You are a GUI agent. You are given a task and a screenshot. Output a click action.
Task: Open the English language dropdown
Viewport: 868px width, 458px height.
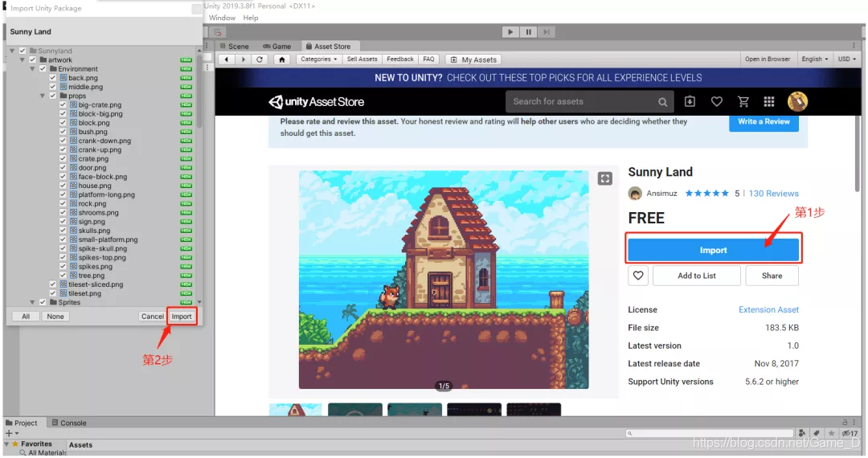point(815,59)
